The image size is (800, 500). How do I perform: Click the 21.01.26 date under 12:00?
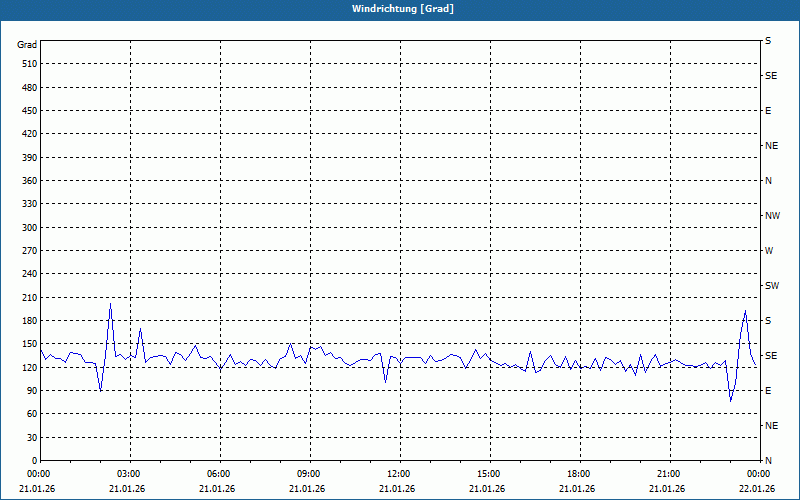pyautogui.click(x=397, y=489)
